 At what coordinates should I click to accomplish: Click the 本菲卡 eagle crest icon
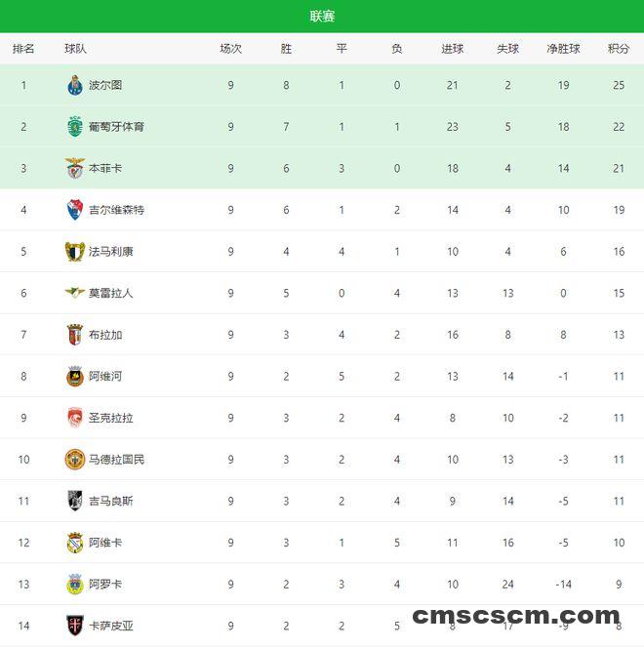point(75,168)
